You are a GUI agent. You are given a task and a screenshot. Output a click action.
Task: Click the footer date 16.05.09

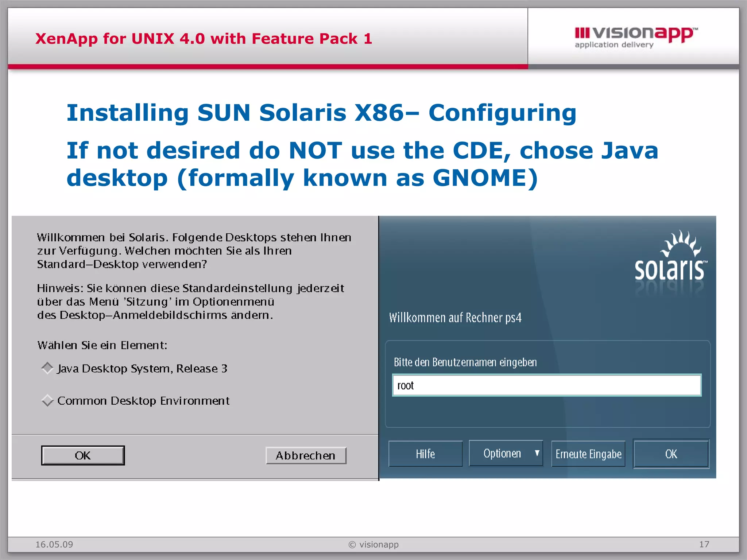coord(54,544)
